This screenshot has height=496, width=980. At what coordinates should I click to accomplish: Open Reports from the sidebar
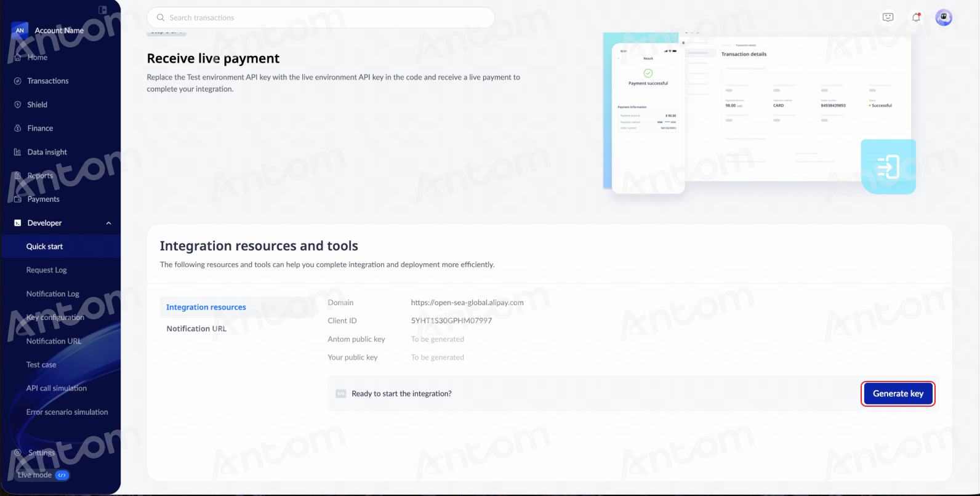tap(40, 175)
